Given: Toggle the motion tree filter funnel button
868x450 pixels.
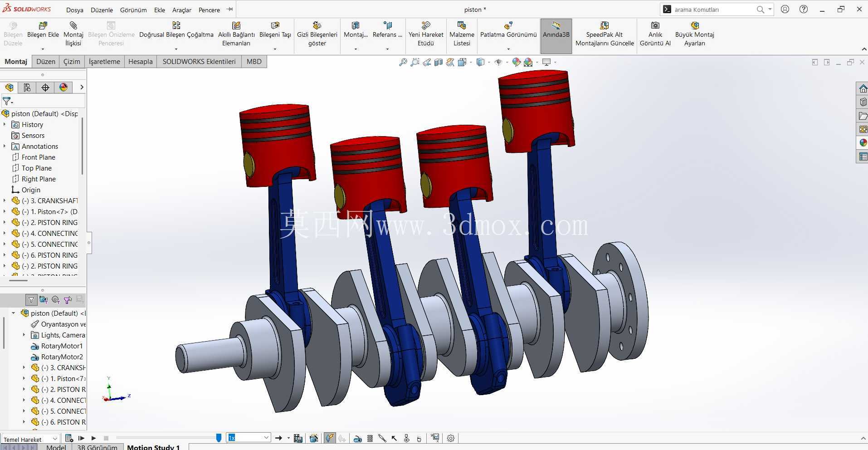Looking at the screenshot, I should tap(31, 300).
